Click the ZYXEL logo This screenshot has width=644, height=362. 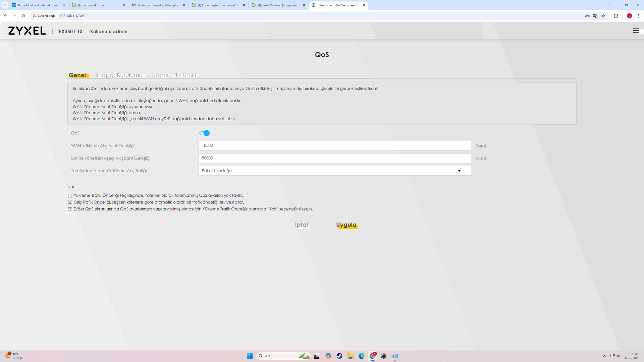pos(27,31)
